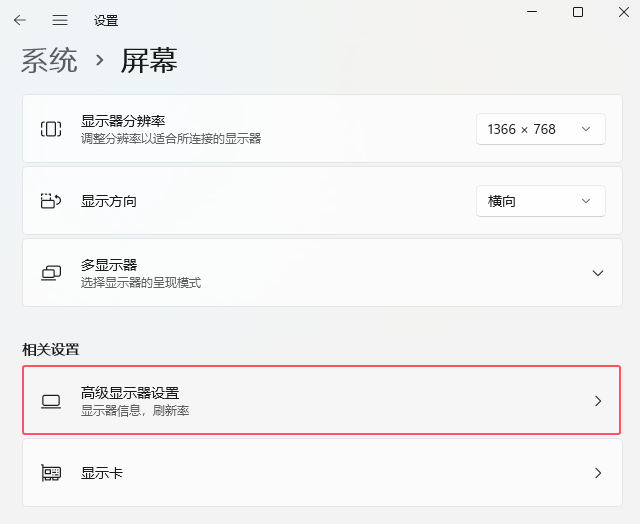This screenshot has width=640, height=524.
Task: Maximize the Settings window
Action: click(x=578, y=12)
